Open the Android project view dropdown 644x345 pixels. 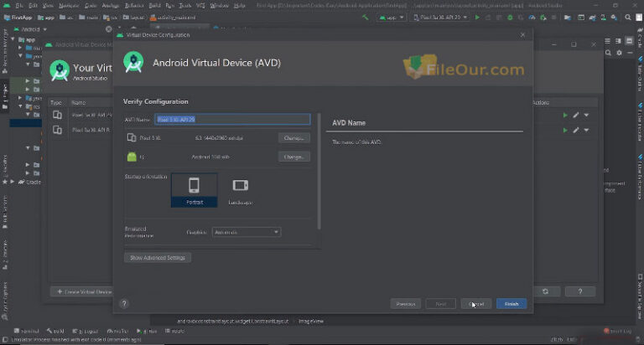click(30, 29)
